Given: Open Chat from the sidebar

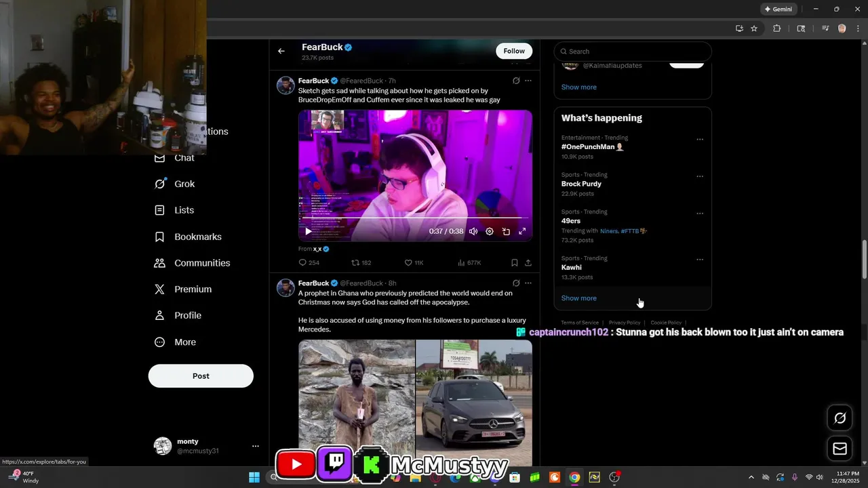Looking at the screenshot, I should [x=175, y=158].
